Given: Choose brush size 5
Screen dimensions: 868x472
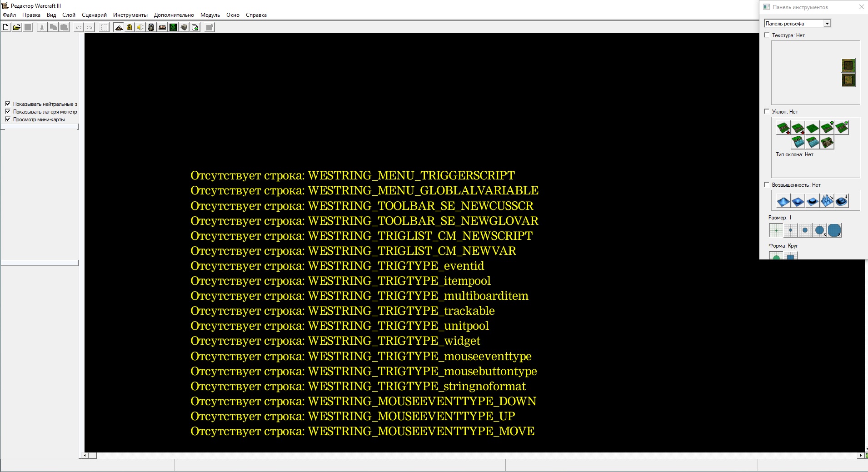Looking at the screenshot, I should point(819,230).
